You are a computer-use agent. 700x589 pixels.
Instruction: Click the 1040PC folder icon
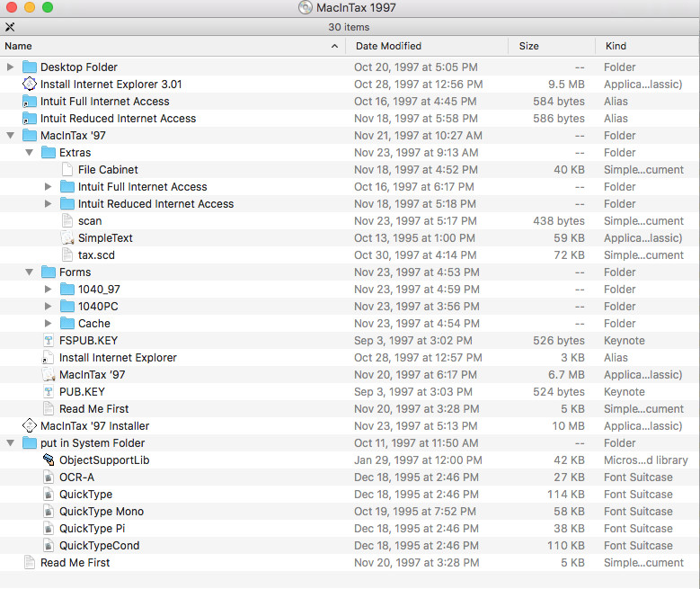pos(67,306)
